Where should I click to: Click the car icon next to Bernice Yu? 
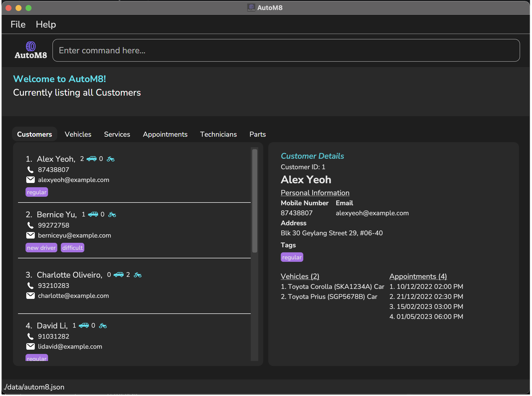(93, 214)
